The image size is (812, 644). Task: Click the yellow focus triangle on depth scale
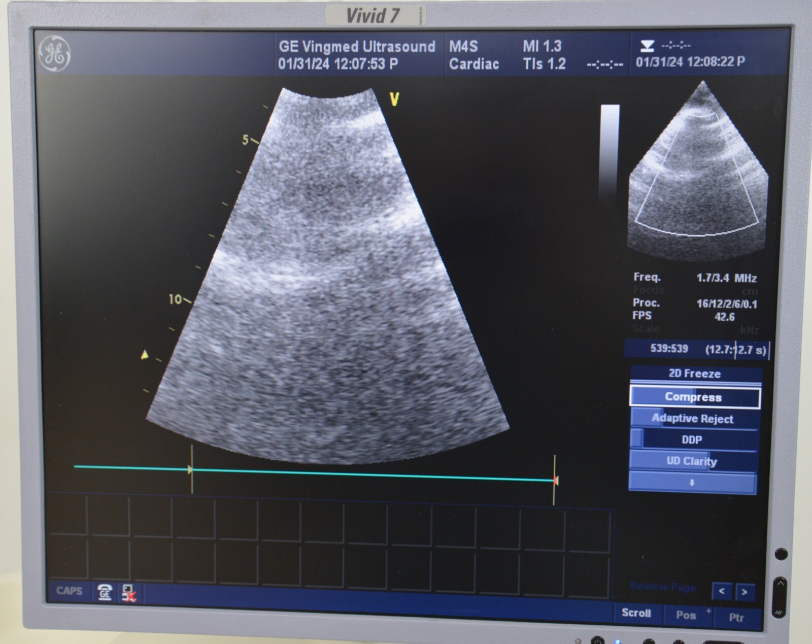145,355
